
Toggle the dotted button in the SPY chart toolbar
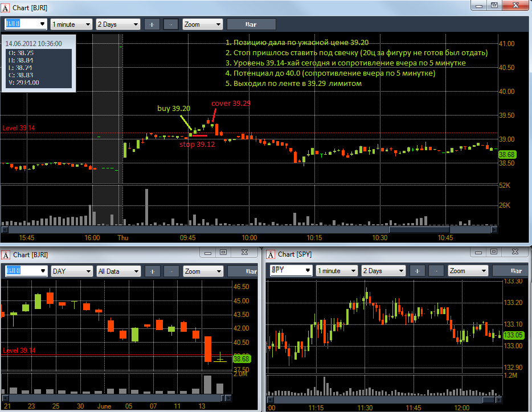pos(436,270)
